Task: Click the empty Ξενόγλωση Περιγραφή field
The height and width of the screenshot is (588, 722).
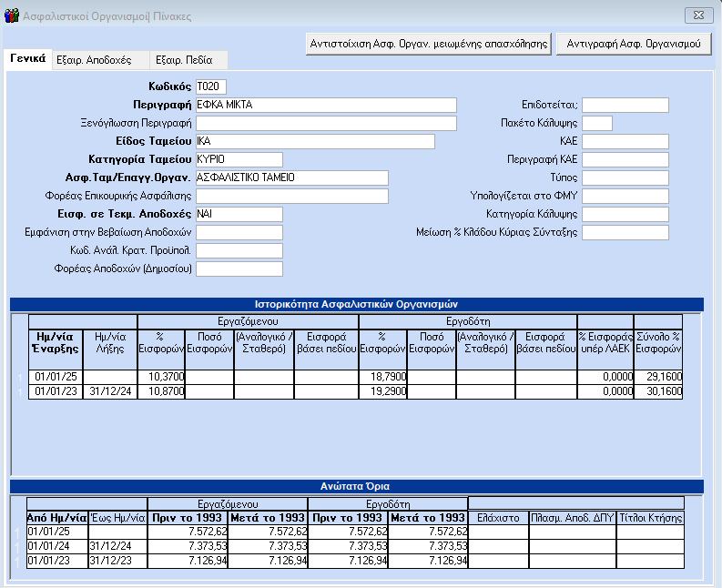Action: (325, 123)
